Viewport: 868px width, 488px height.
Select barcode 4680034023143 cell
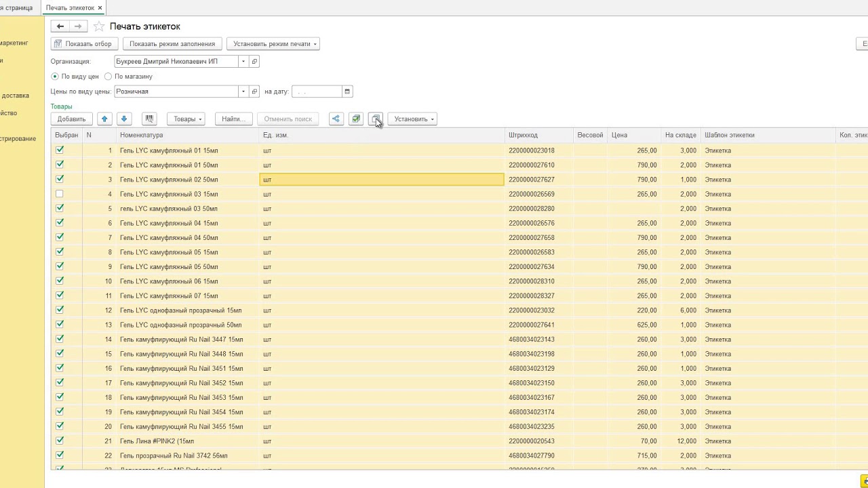(539, 340)
